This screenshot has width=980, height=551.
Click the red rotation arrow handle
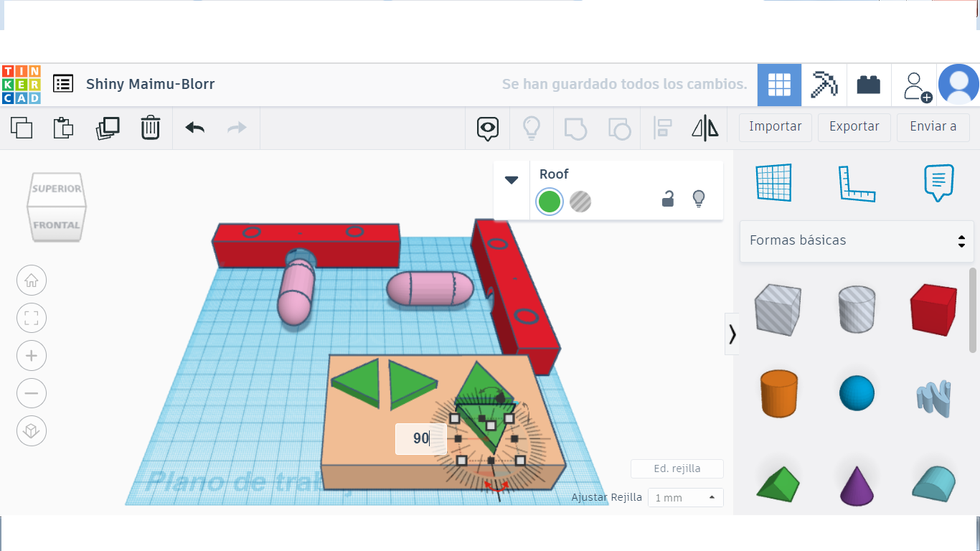(496, 486)
